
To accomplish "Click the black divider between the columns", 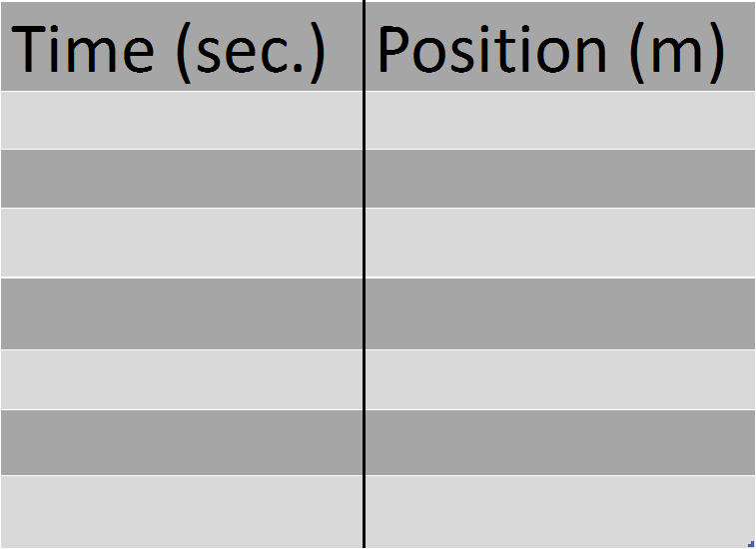I will (x=365, y=299).
